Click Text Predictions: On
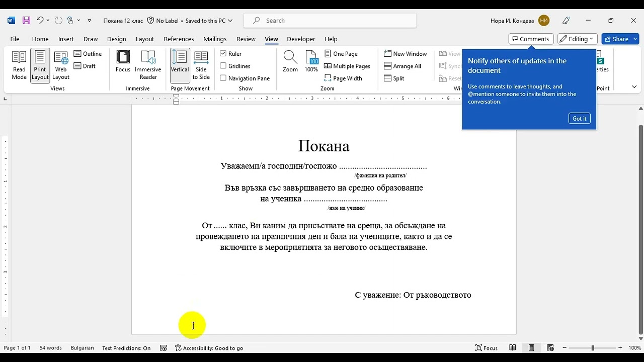Screen dimensions: 644x362 (x=126, y=348)
